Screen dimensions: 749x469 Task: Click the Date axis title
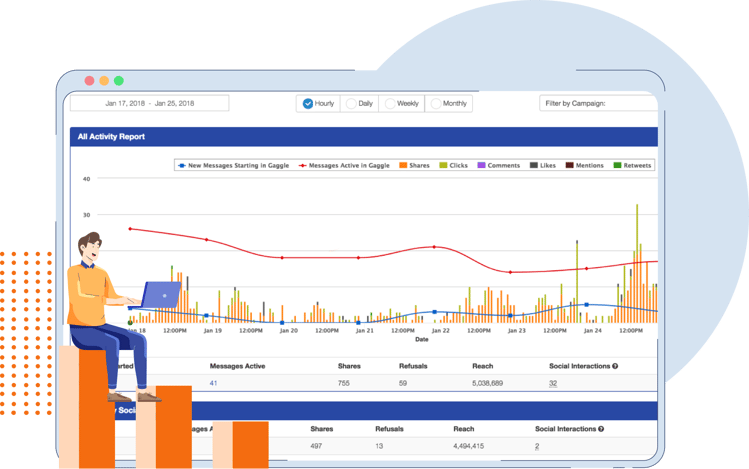422,340
